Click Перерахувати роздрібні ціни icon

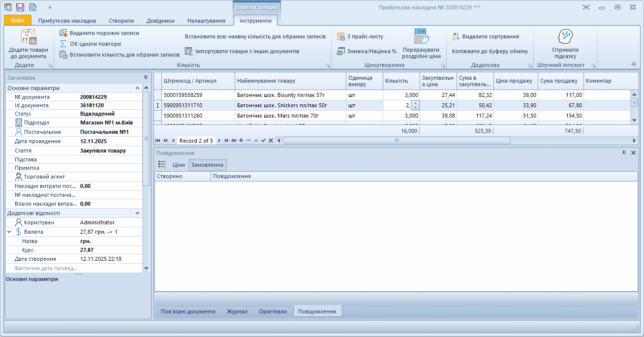(421, 37)
